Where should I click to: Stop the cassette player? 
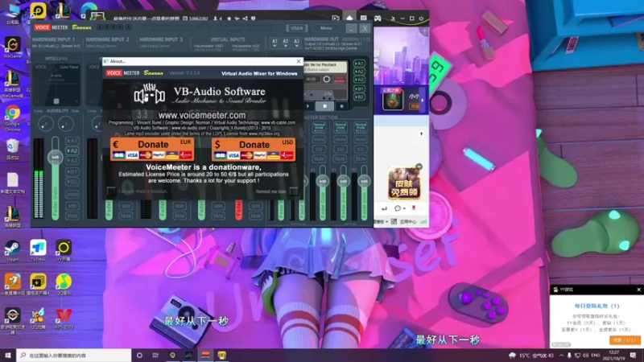tap(325, 106)
